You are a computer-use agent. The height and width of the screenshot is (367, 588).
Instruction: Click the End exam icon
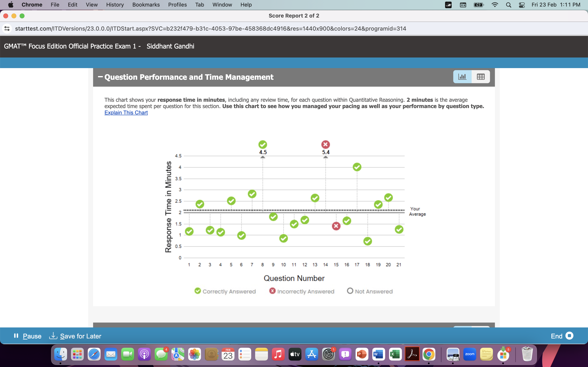click(x=569, y=336)
